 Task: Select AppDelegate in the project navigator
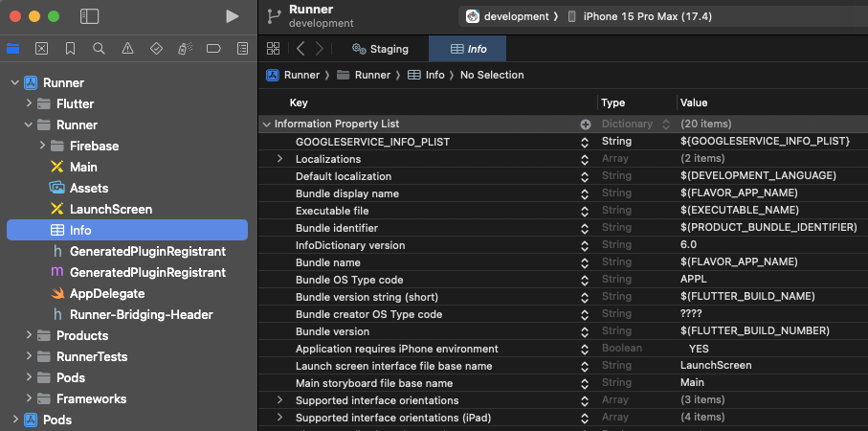(107, 293)
